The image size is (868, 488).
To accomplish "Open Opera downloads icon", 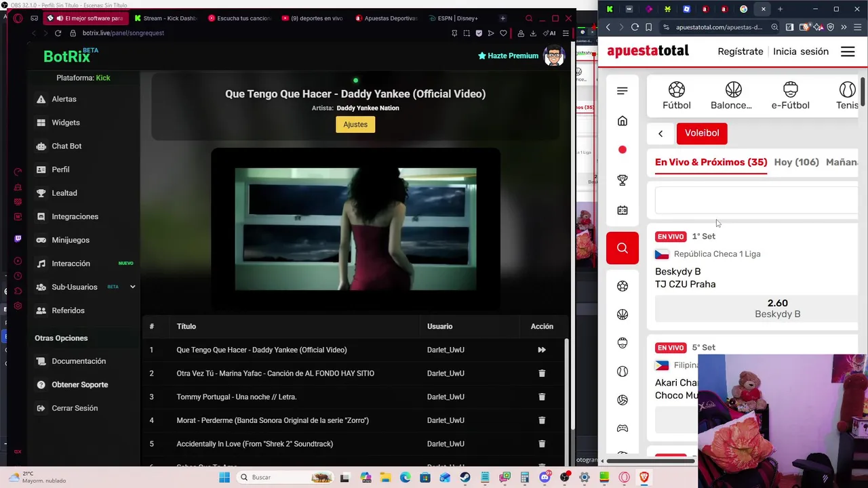I will [x=533, y=33].
